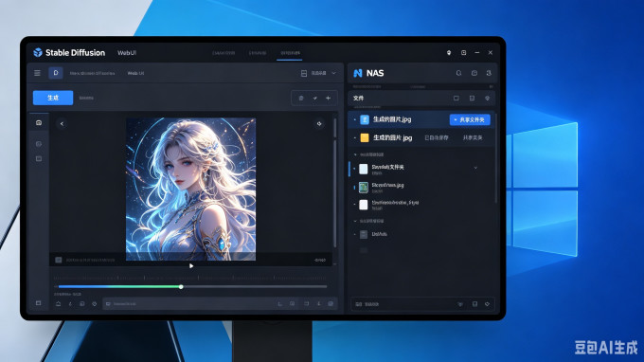The image size is (644, 362).
Task: Click the play arrow below the image
Action: pyautogui.click(x=191, y=266)
